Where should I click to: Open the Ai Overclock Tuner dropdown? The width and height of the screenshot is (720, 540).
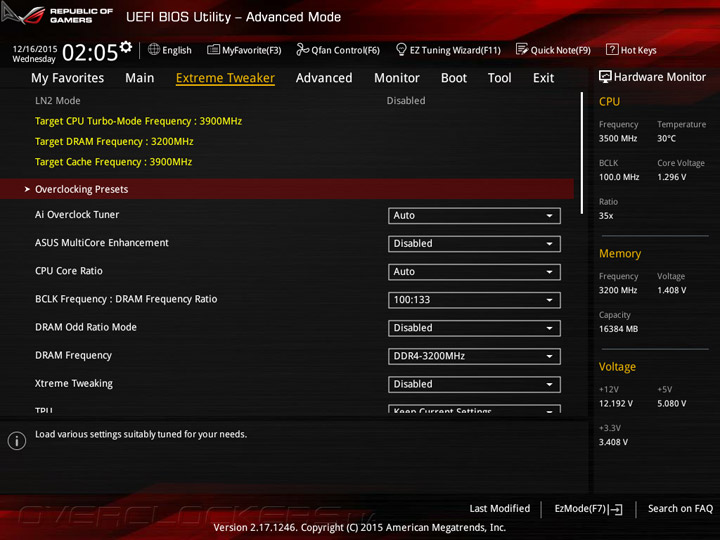[x=474, y=215]
